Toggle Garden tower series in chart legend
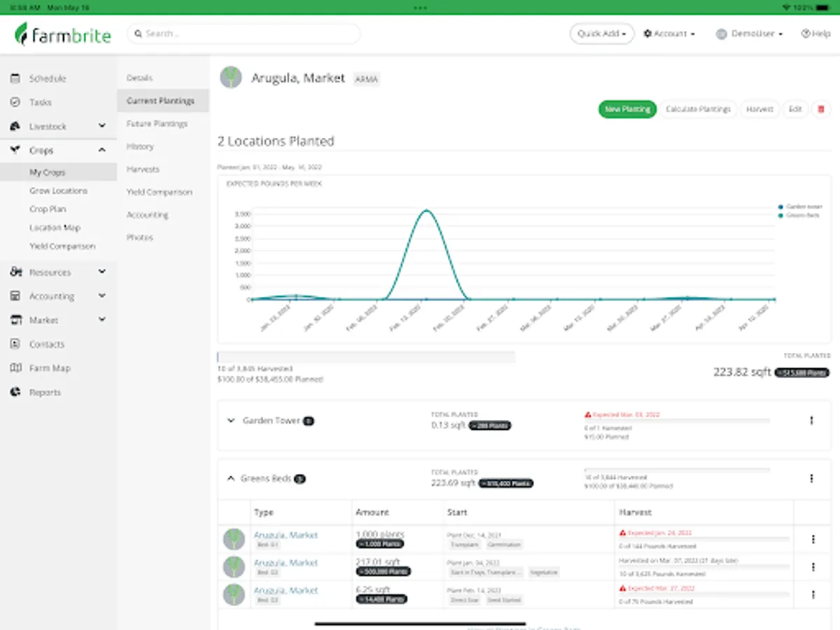840x630 pixels. (x=801, y=207)
